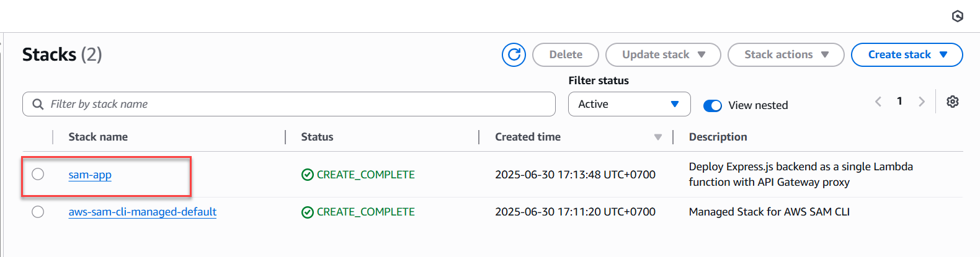The image size is (980, 257).
Task: Click the Stack name column header
Action: [x=98, y=137]
